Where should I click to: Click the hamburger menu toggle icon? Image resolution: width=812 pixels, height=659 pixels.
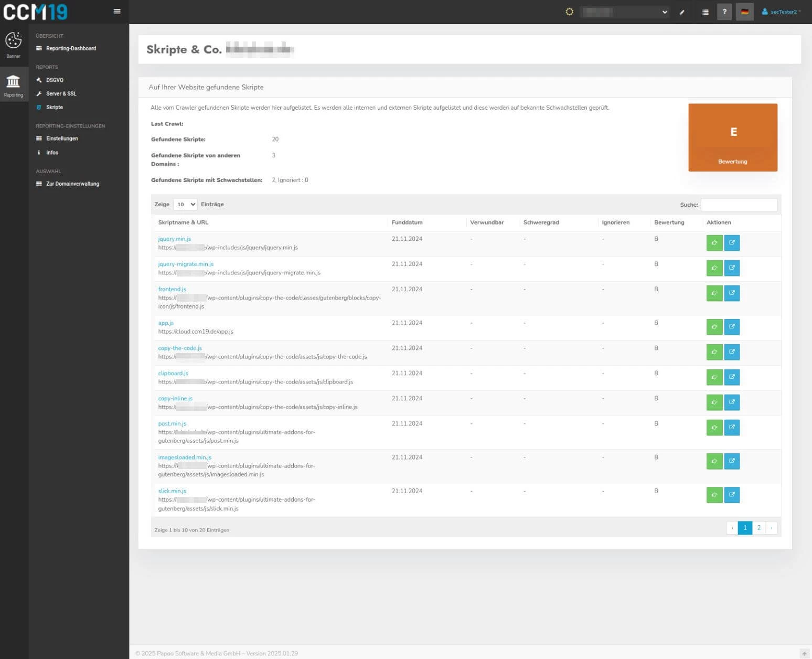coord(117,12)
